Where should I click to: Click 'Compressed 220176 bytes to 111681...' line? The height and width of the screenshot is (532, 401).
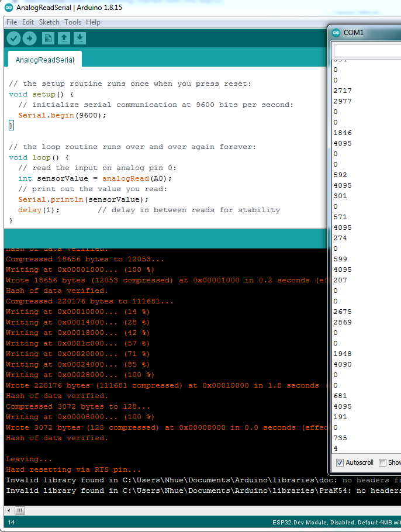tap(89, 301)
